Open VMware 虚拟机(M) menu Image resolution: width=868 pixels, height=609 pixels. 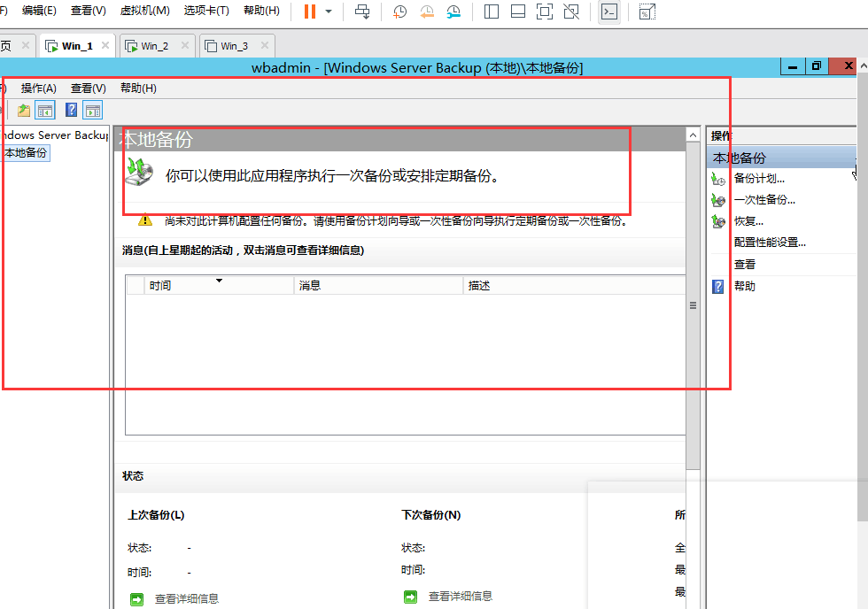point(144,11)
